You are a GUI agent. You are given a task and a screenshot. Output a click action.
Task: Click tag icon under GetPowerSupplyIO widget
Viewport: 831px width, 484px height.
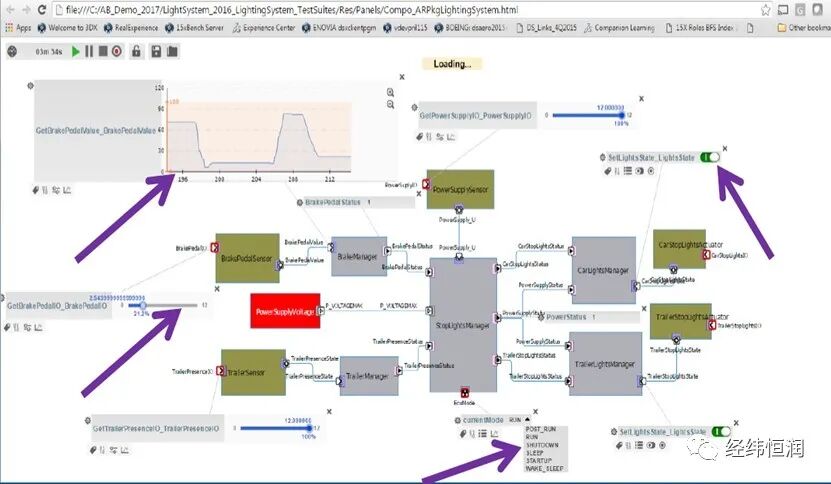pyautogui.click(x=420, y=137)
